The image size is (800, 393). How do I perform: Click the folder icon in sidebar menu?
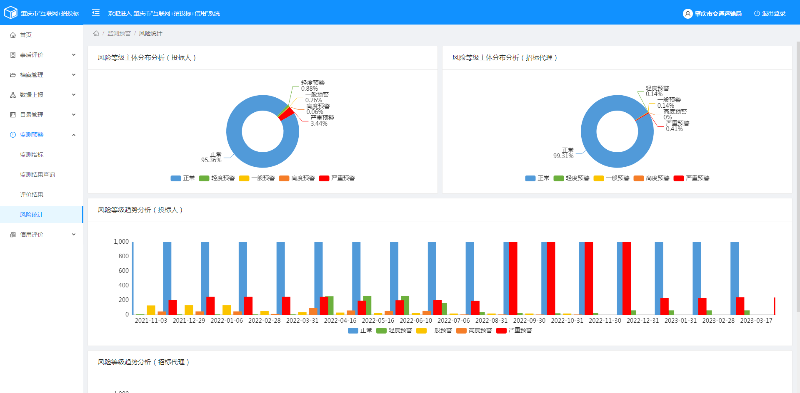13,75
